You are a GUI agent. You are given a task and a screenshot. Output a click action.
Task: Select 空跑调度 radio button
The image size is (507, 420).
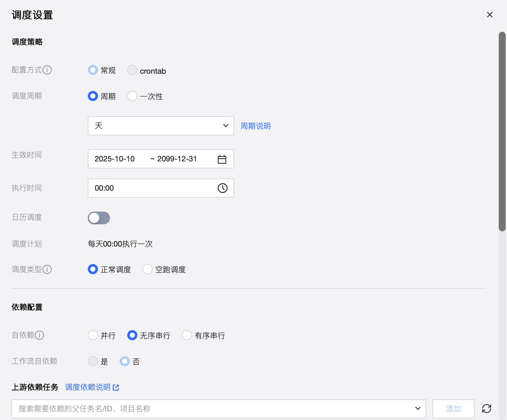[x=148, y=269]
